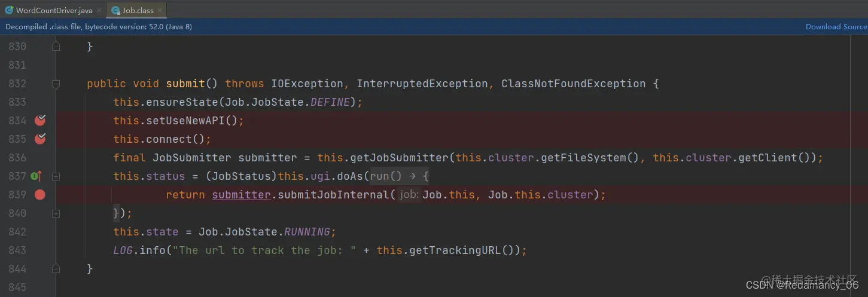This screenshot has width=868, height=297.
Task: Click line number 836 in the gutter
Action: click(17, 158)
